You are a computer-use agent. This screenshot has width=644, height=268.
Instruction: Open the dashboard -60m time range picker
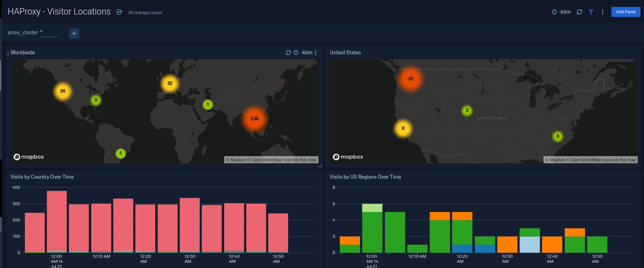click(x=562, y=12)
